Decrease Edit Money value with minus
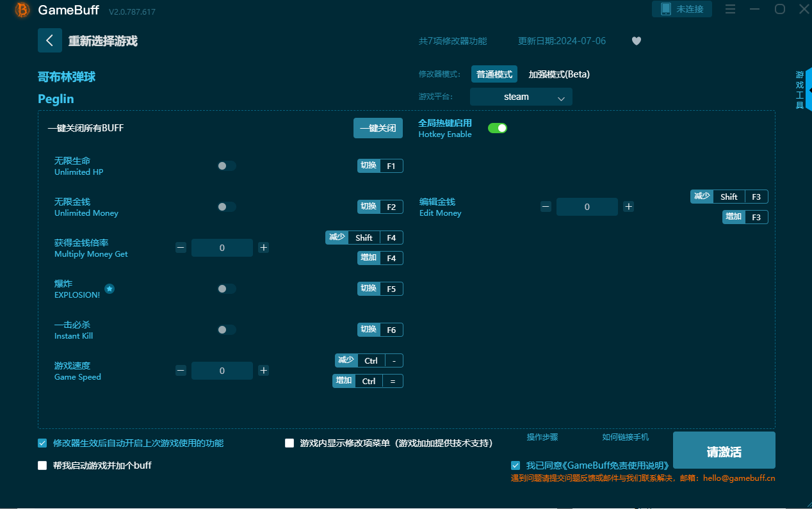This screenshot has height=509, width=812. click(546, 206)
